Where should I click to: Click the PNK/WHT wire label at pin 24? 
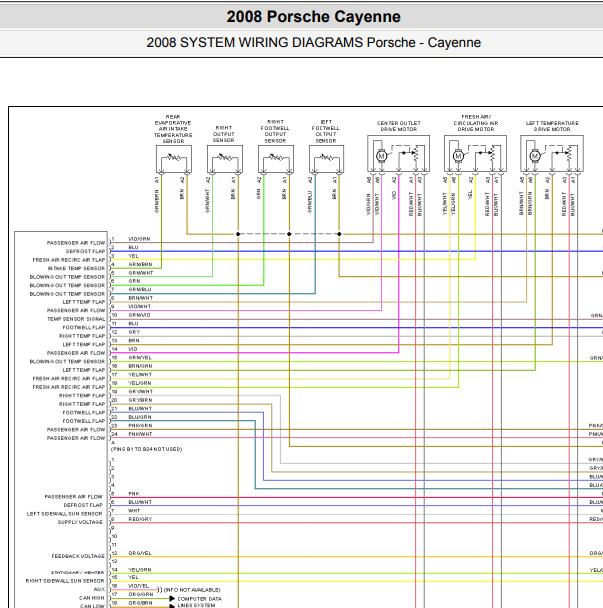coord(140,434)
